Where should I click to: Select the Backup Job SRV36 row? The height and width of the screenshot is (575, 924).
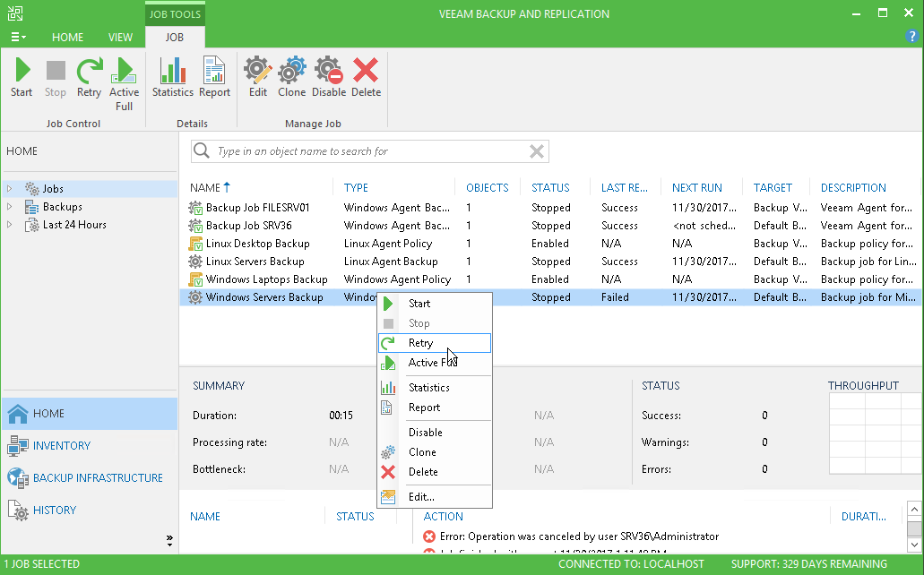pyautogui.click(x=549, y=225)
